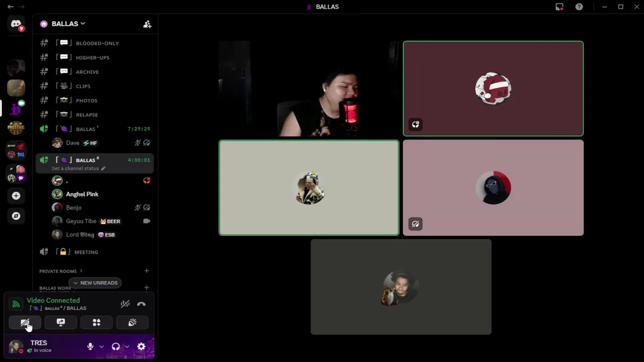Open the HIGHER-UPS text channel

pos(95,57)
